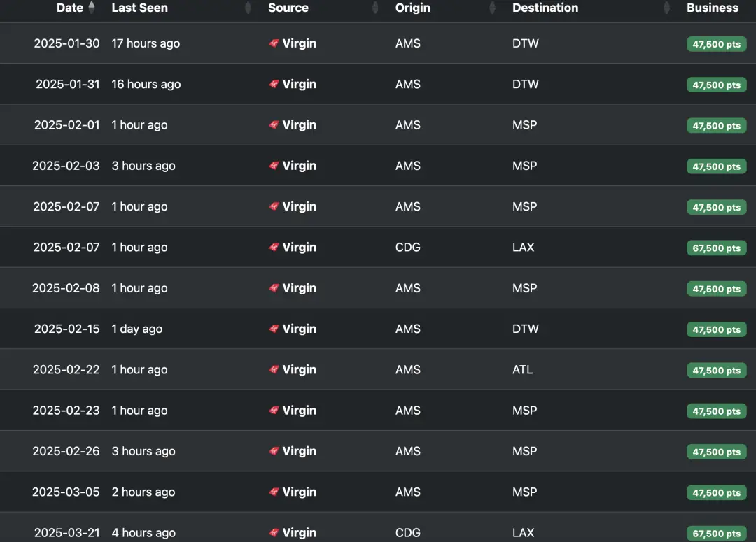The height and width of the screenshot is (542, 756).
Task: Click the 47,500 pts badge in the 2025-02-08 row
Action: pos(716,289)
